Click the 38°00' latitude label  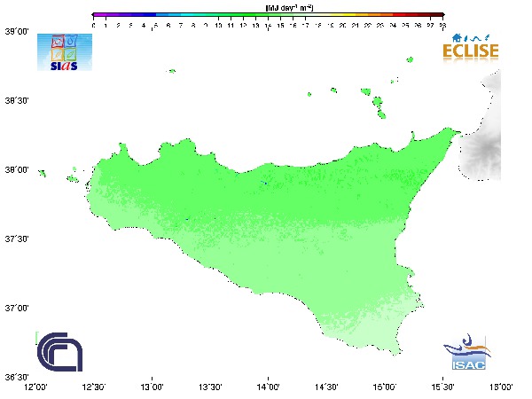pos(17,170)
